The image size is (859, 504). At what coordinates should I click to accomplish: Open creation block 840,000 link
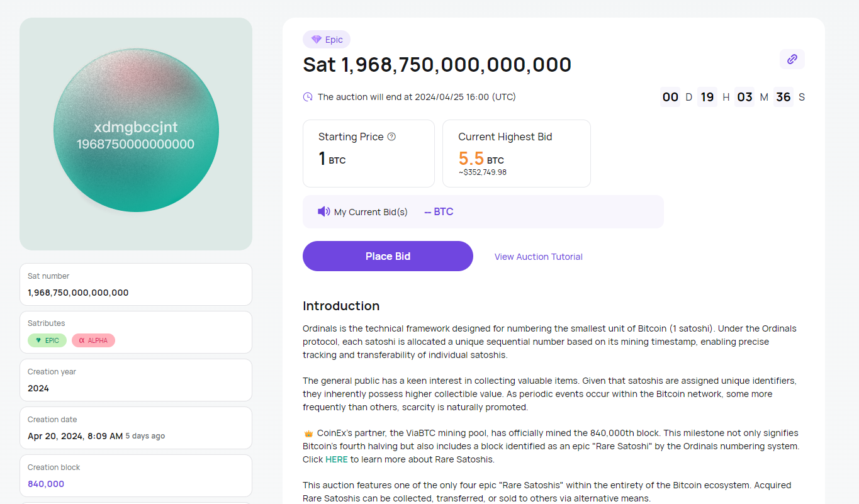click(x=46, y=484)
